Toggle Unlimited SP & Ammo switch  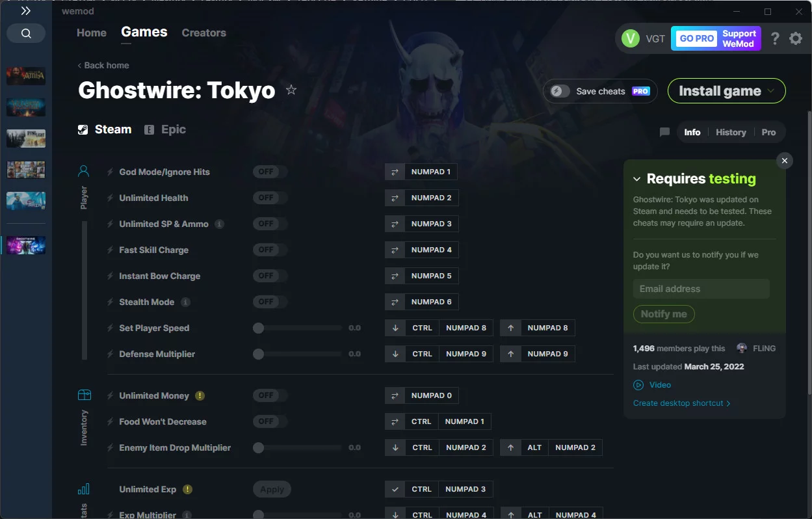click(x=270, y=224)
